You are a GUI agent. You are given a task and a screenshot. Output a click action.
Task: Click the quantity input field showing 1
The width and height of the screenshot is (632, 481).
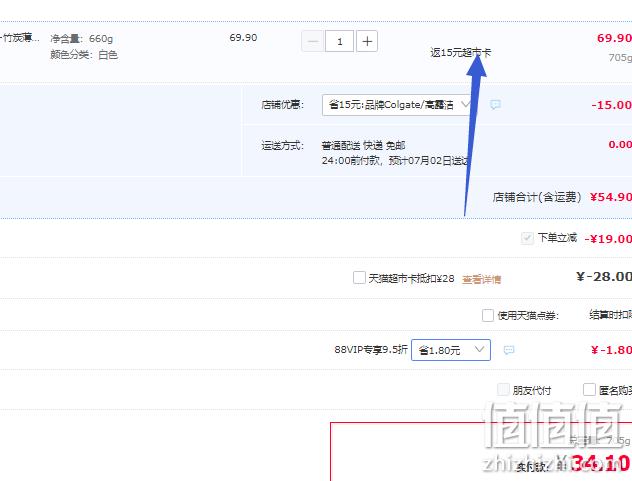(339, 41)
